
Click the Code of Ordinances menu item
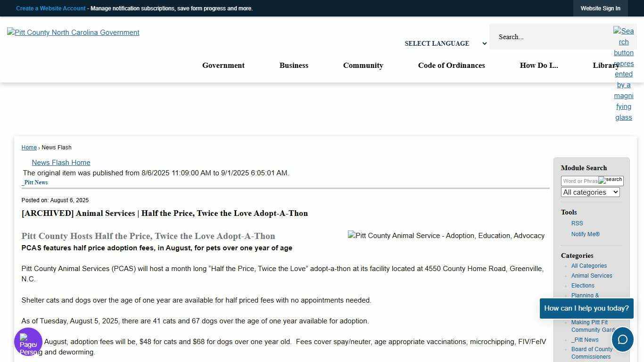point(451,66)
